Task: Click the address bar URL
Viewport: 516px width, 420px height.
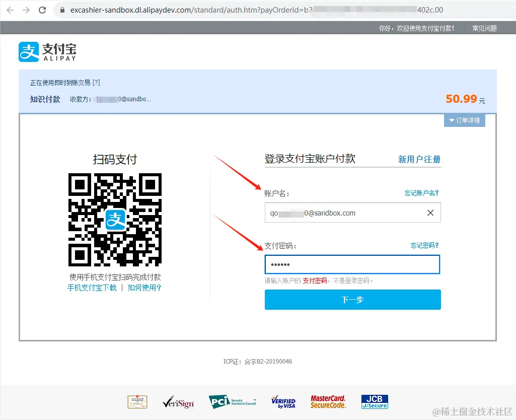Action: tap(257, 10)
